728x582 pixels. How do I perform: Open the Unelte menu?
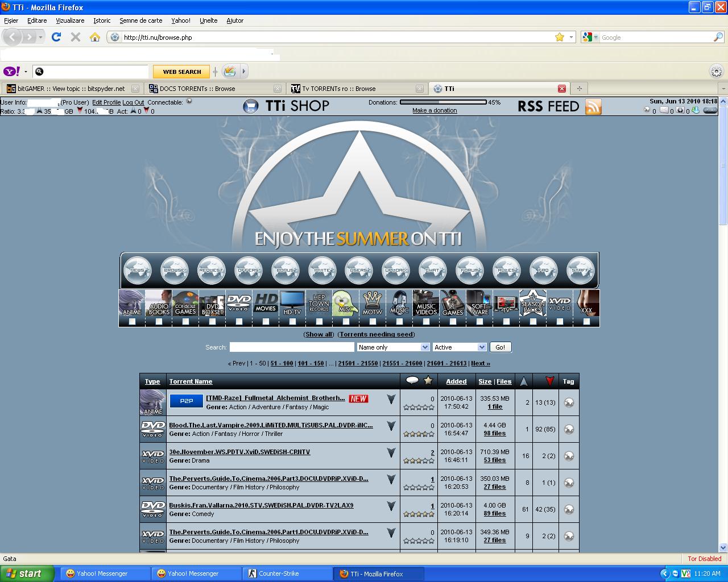[x=208, y=20]
